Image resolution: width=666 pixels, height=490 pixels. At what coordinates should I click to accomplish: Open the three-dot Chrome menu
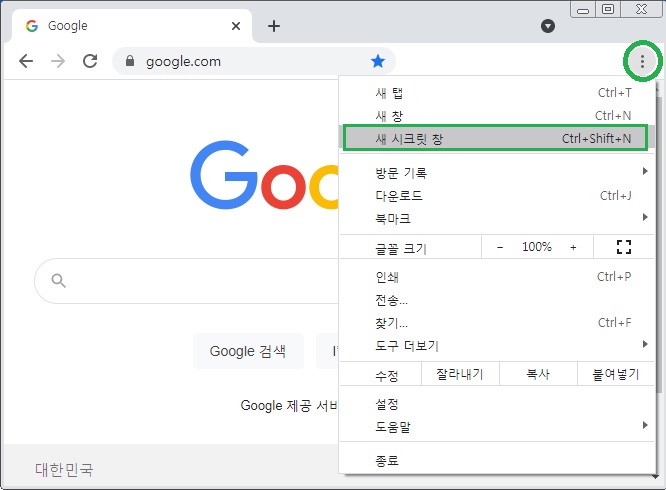642,62
